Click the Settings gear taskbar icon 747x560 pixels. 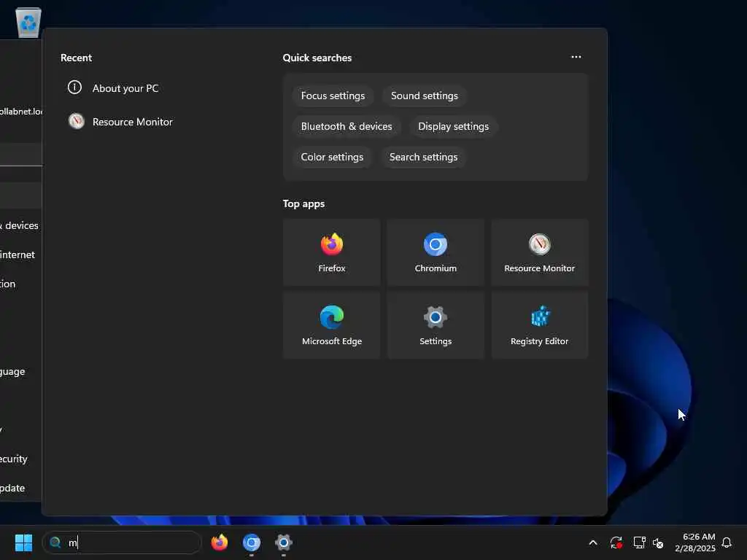pyautogui.click(x=284, y=542)
